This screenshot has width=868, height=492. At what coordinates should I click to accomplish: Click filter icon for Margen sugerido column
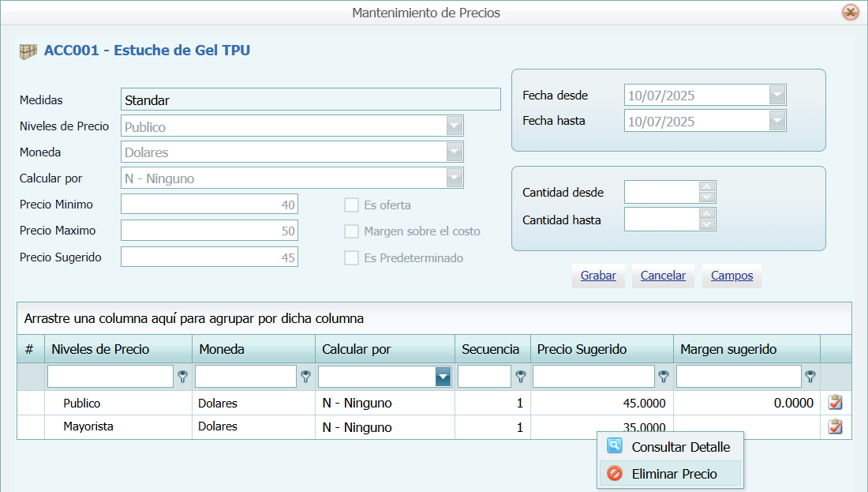[810, 377]
